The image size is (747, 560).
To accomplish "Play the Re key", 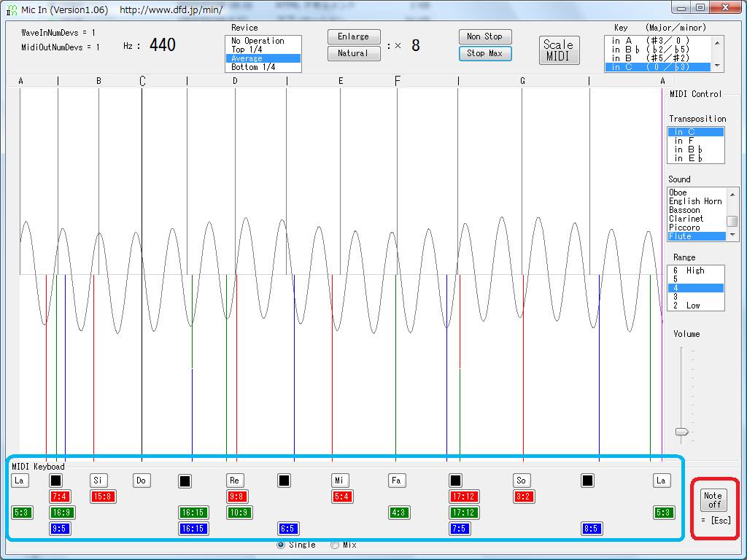I will click(235, 481).
